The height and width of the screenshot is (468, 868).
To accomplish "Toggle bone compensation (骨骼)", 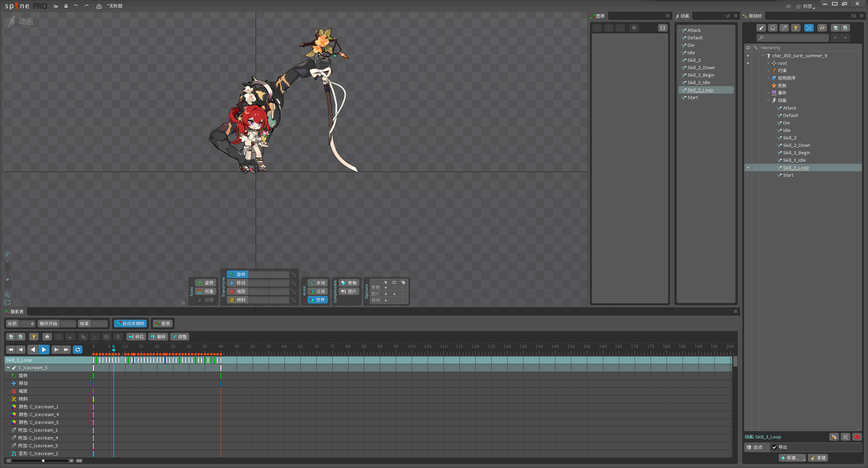I will 349,283.
